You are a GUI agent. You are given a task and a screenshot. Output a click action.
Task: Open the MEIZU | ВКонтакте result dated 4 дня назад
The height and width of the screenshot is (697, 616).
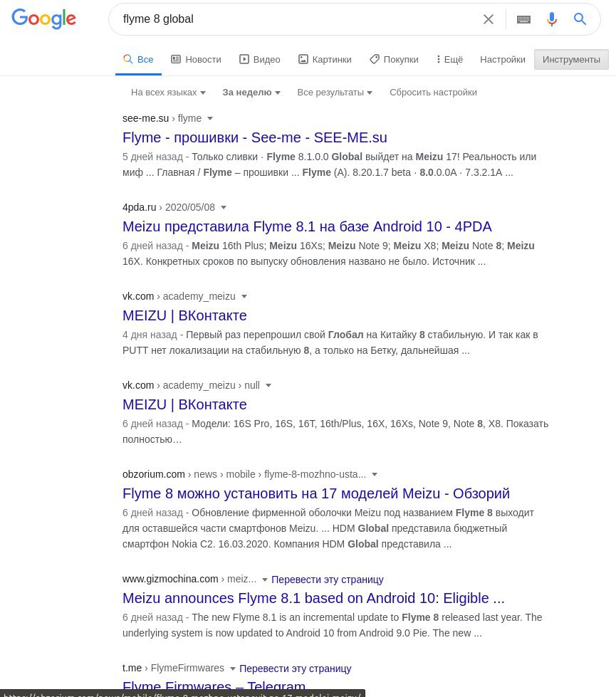point(184,315)
